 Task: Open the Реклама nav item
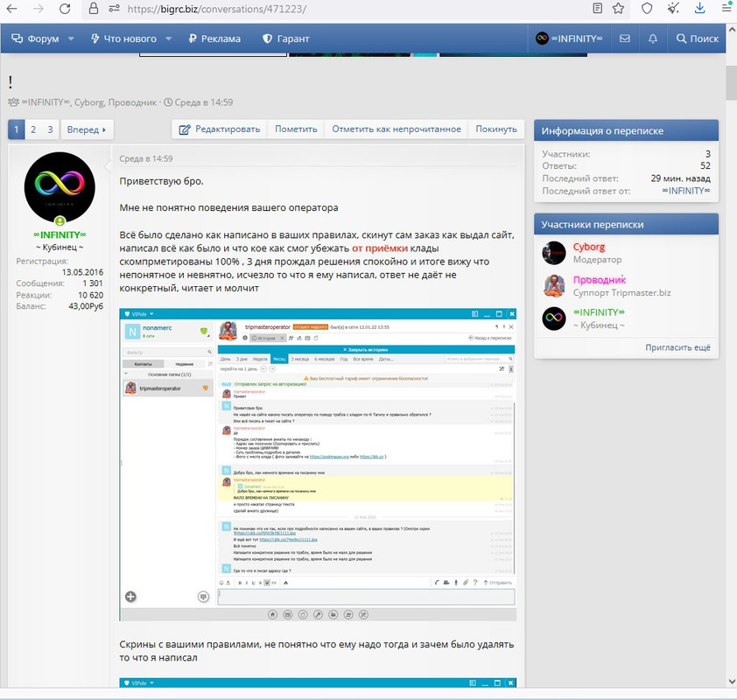[214, 38]
